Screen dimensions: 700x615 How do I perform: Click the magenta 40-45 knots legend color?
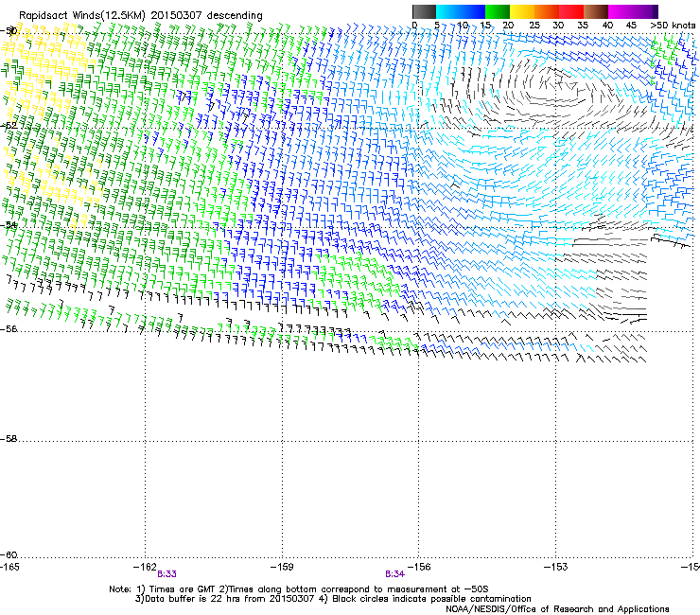click(x=621, y=11)
